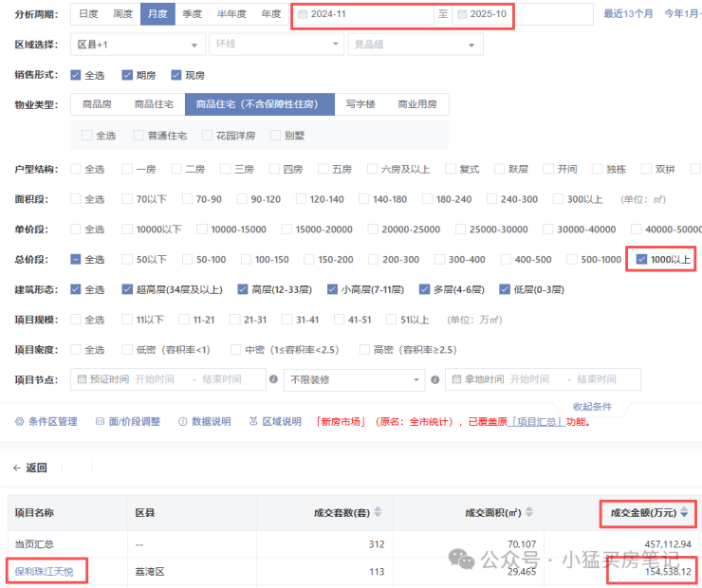Viewport: 702px width, 588px height.
Task: Uncheck 超高层(34层及以上) building form checkbox
Action: tap(127, 290)
